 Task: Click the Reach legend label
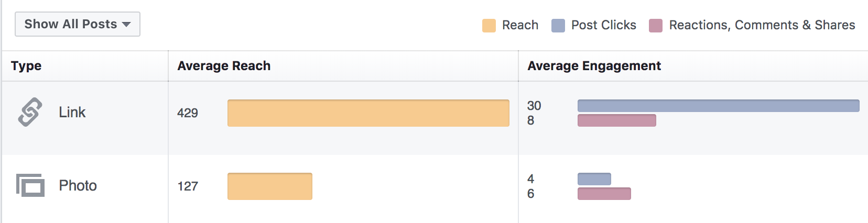point(520,25)
